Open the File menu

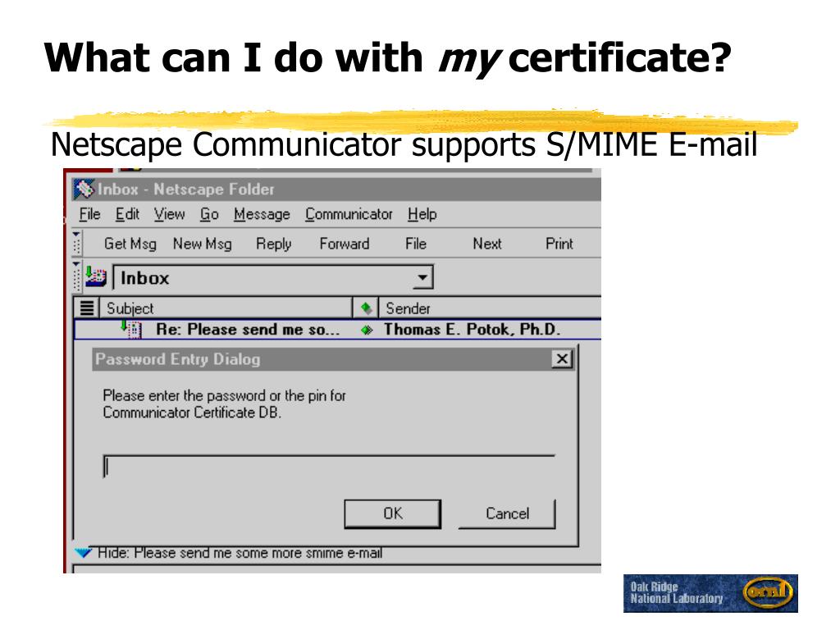click(89, 214)
